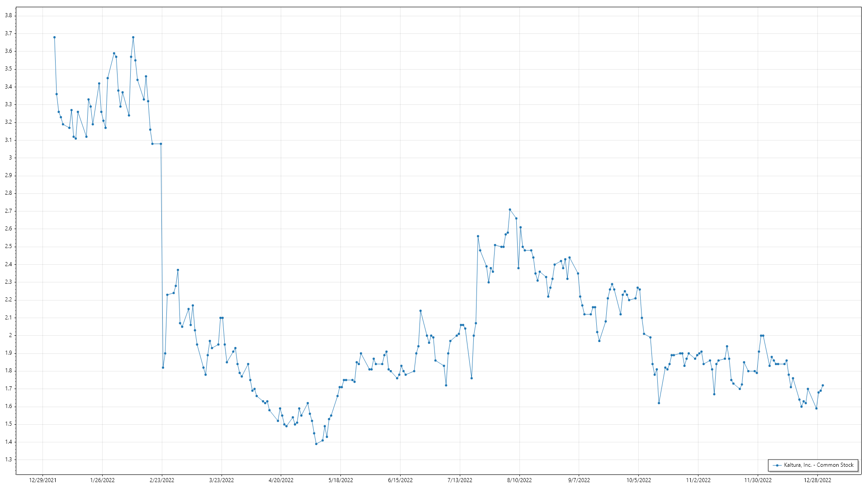
Task: Click the 1.3 y-axis value label
Action: point(8,460)
